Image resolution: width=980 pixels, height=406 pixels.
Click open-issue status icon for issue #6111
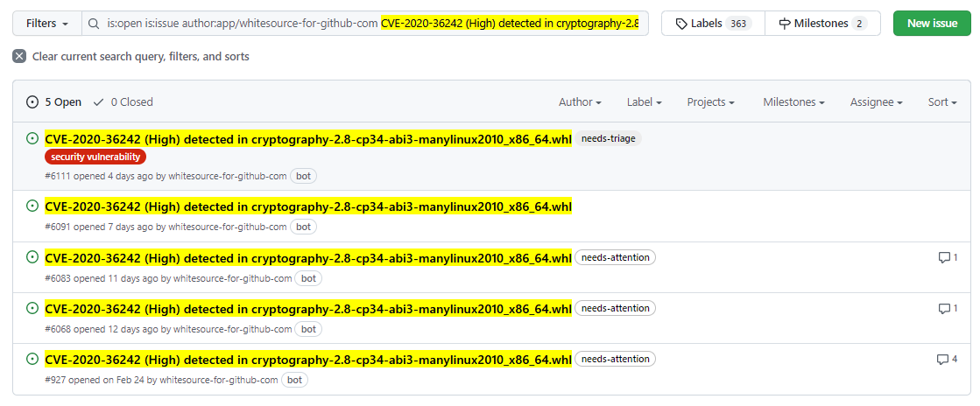[32, 138]
